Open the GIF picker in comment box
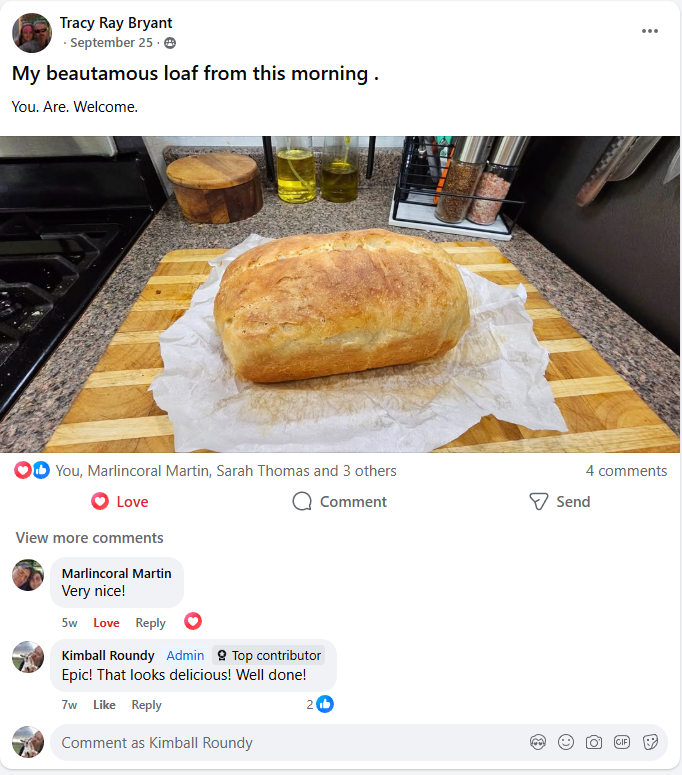The width and height of the screenshot is (682, 775). click(622, 742)
